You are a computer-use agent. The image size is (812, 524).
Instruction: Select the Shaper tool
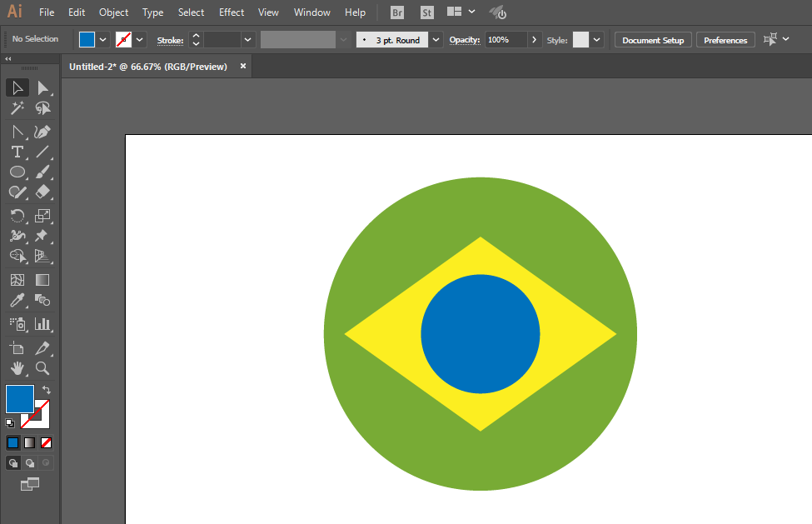17,192
